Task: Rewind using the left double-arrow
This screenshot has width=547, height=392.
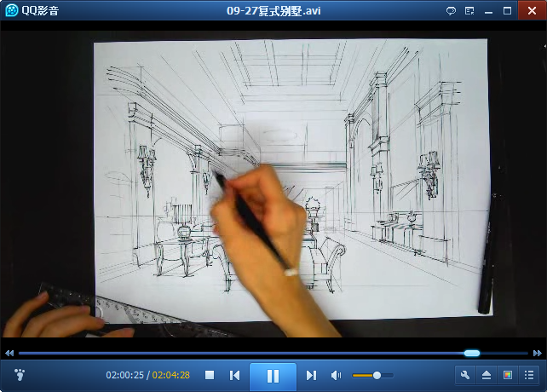Action: 9,353
